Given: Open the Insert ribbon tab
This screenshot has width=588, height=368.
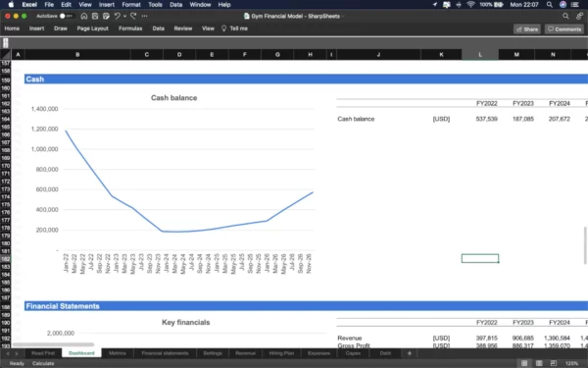Looking at the screenshot, I should (x=37, y=28).
